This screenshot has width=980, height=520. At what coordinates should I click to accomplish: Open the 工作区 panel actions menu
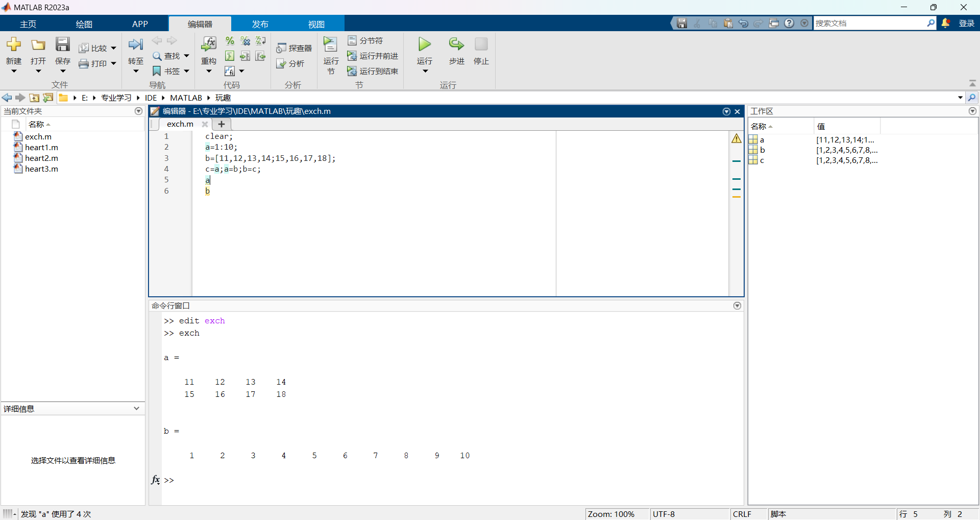[972, 111]
